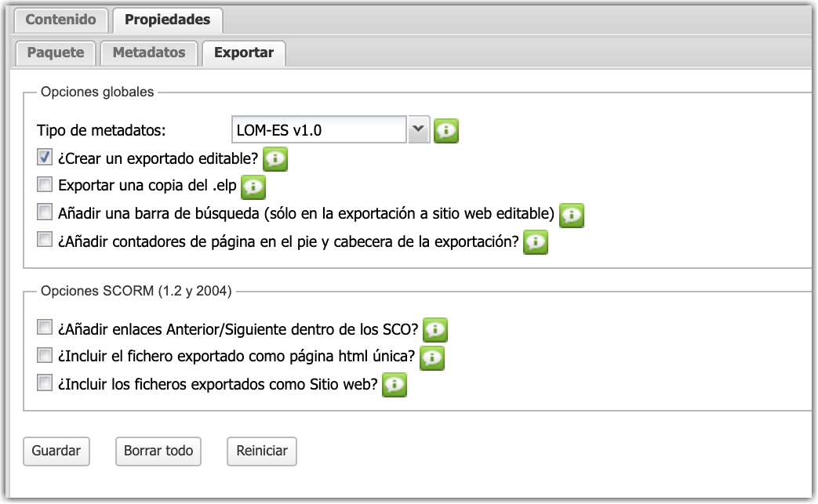Enable page counters in footer and header checkbox

pyautogui.click(x=45, y=241)
